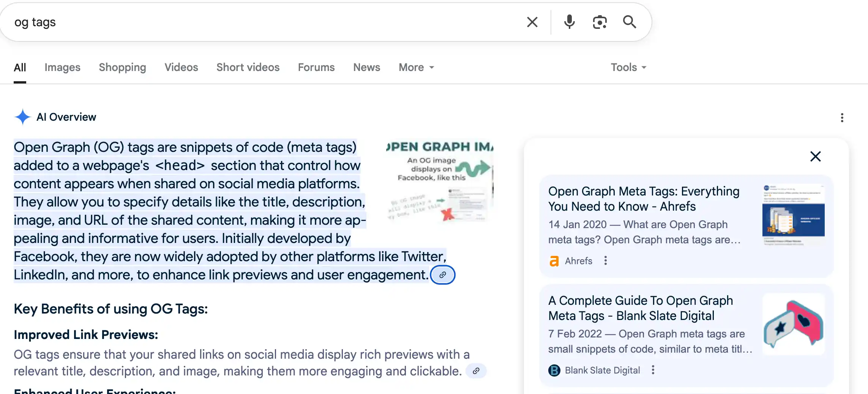Click the Ahrefs source name
This screenshot has height=394, width=868.
point(578,261)
